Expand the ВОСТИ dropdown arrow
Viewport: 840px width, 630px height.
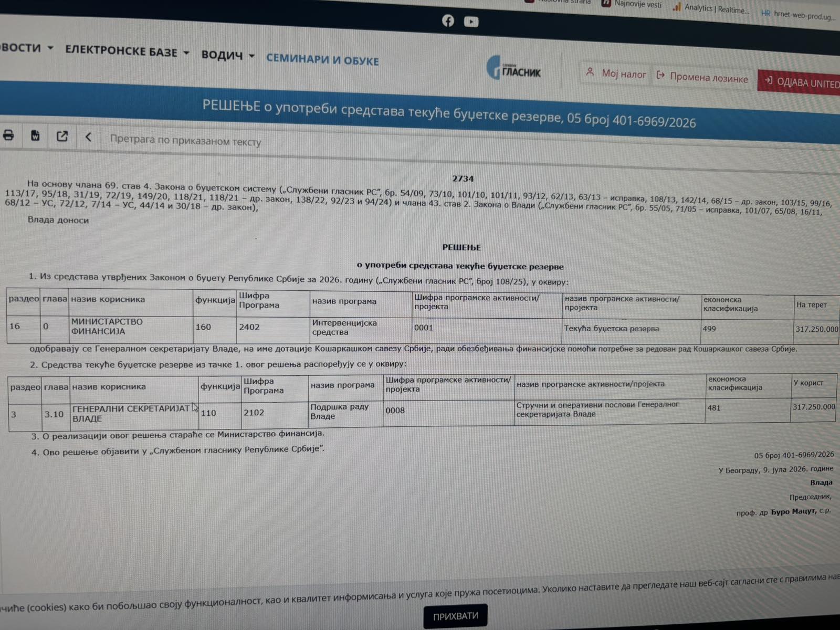[50, 48]
